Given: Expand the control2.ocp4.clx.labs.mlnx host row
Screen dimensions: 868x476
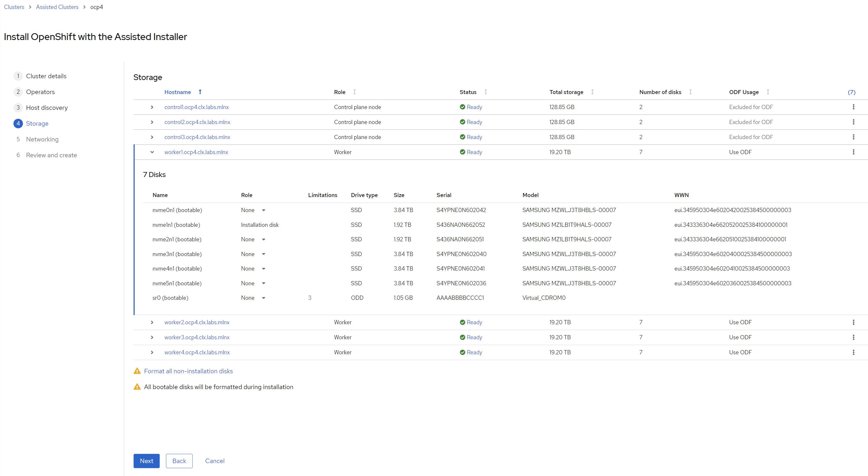Looking at the screenshot, I should (152, 122).
